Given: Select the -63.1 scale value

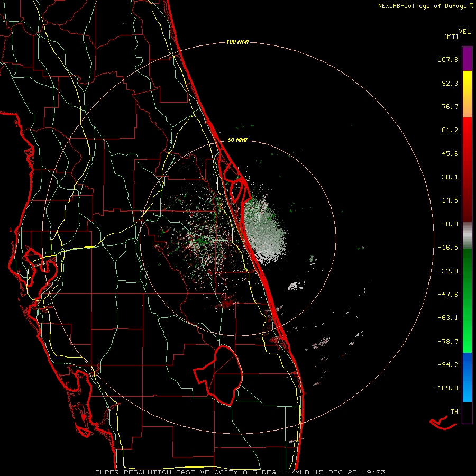Looking at the screenshot, I should click(448, 318).
